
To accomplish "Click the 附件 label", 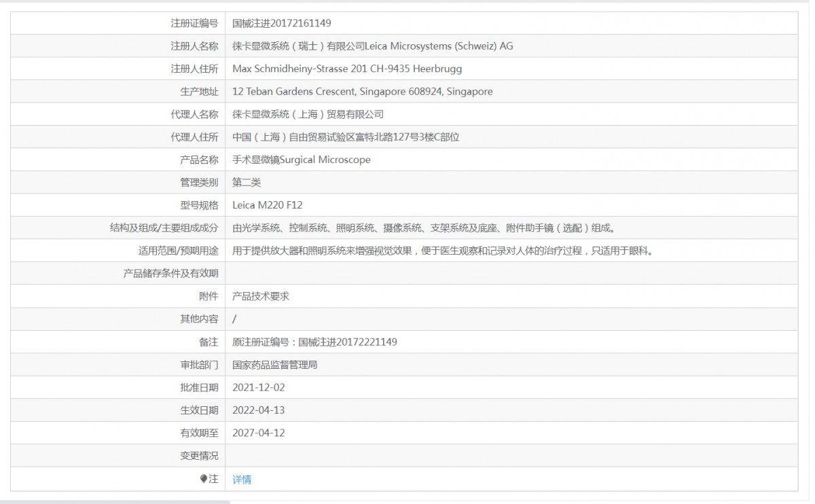I will pos(209,296).
